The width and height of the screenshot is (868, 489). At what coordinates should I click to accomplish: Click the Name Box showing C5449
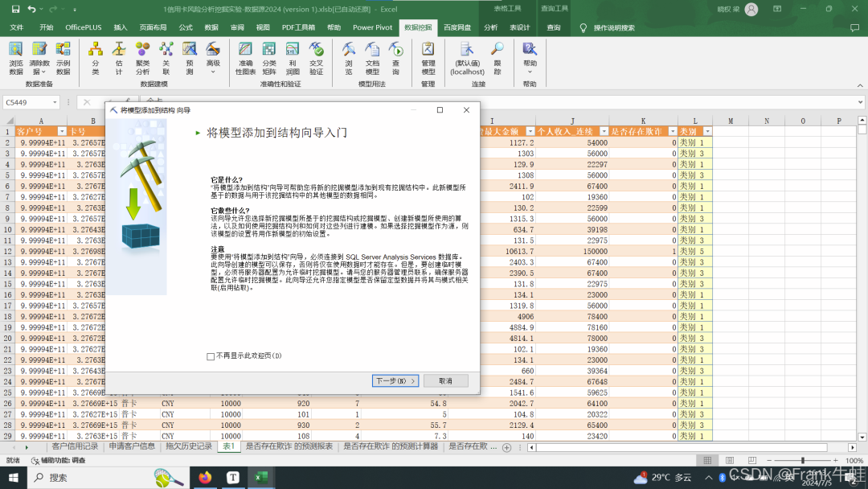tap(27, 102)
